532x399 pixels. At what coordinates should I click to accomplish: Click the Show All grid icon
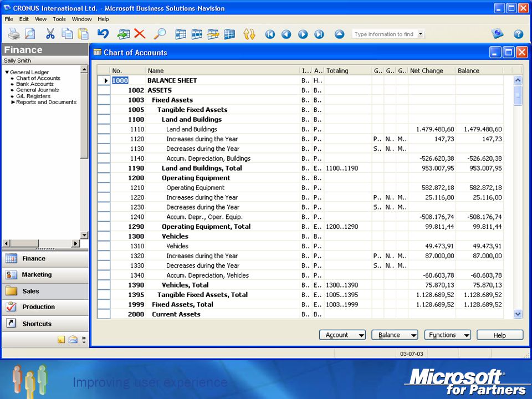tap(229, 34)
